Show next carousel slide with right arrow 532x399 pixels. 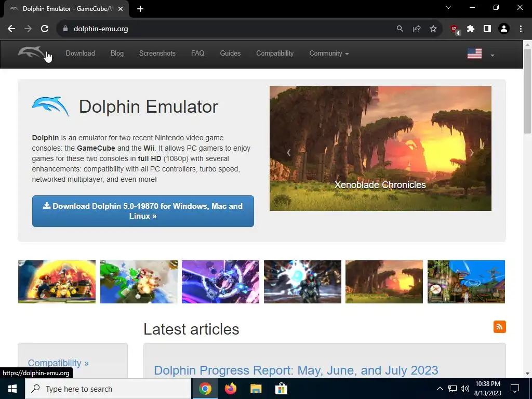(x=472, y=153)
